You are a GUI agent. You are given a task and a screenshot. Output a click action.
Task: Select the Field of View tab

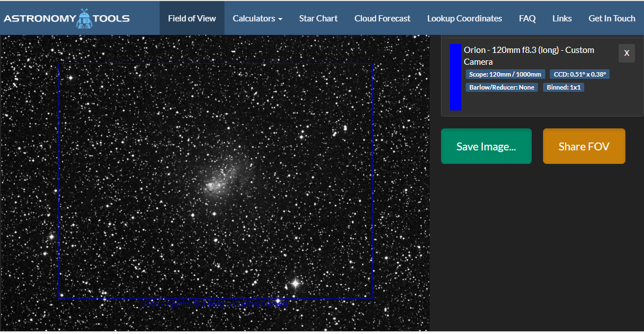click(192, 18)
